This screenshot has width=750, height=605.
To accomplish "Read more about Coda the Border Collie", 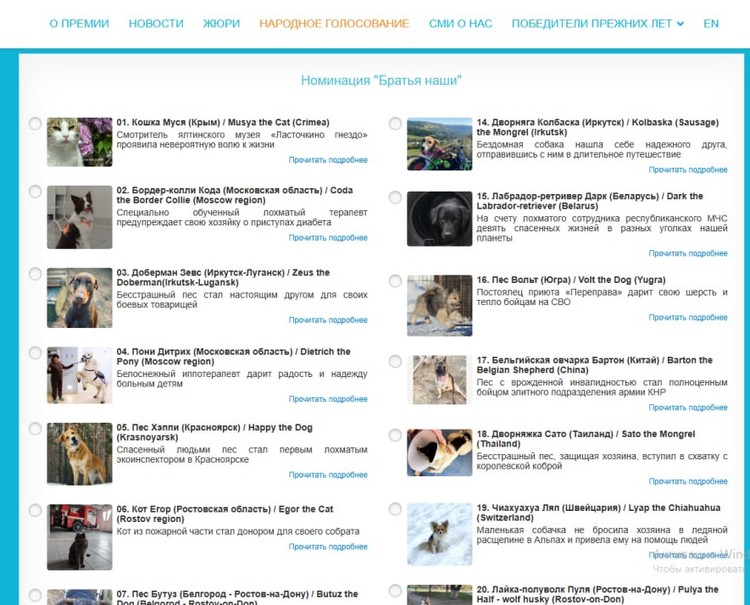I will 328,238.
